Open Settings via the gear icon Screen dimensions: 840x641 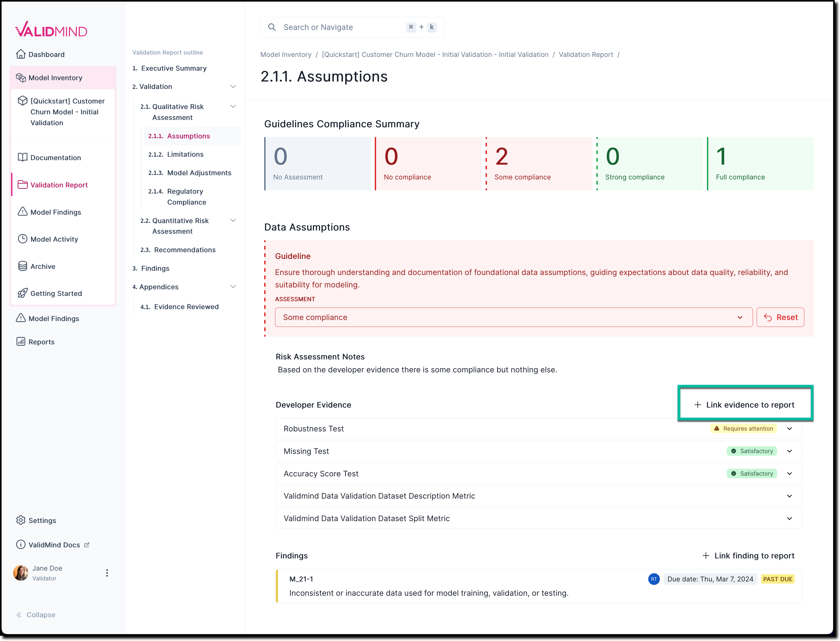click(x=21, y=520)
